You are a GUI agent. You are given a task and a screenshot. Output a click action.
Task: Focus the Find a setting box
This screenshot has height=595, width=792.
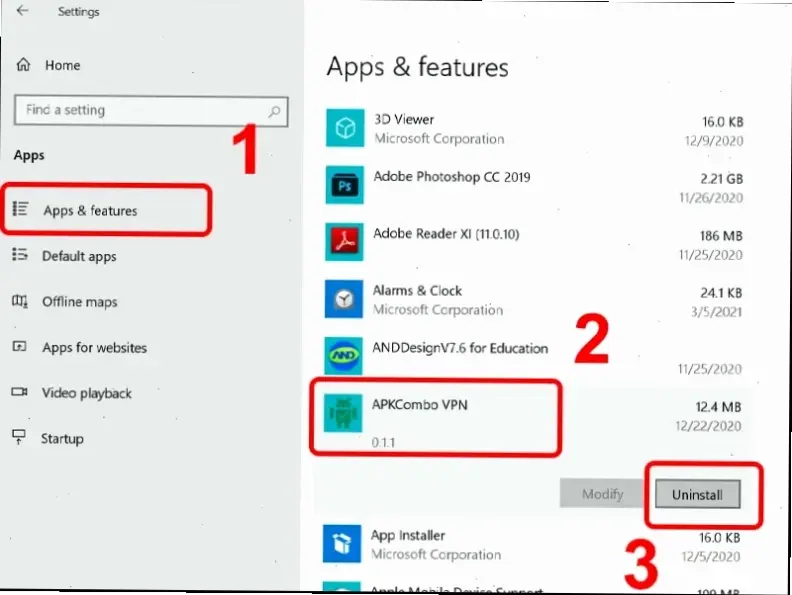[151, 111]
